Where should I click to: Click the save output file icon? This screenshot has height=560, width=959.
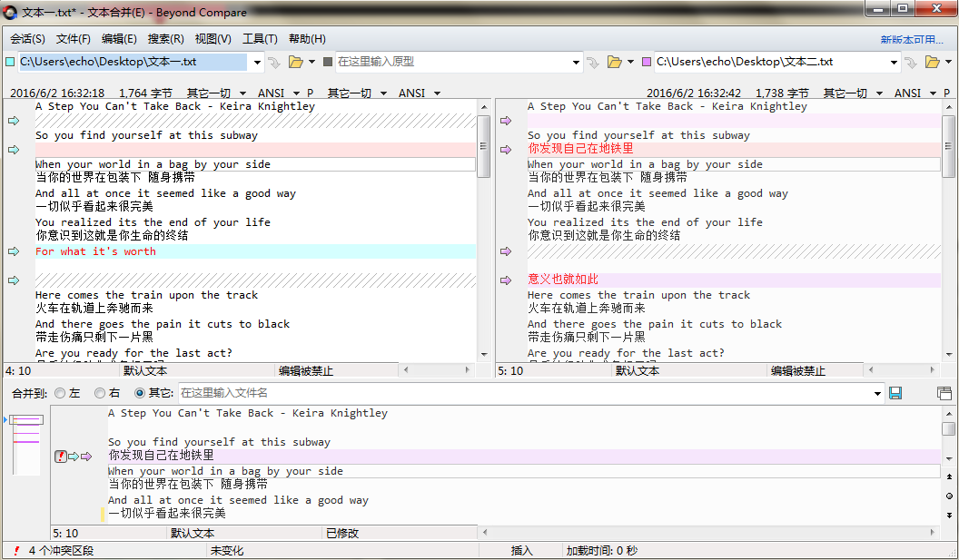pyautogui.click(x=895, y=393)
